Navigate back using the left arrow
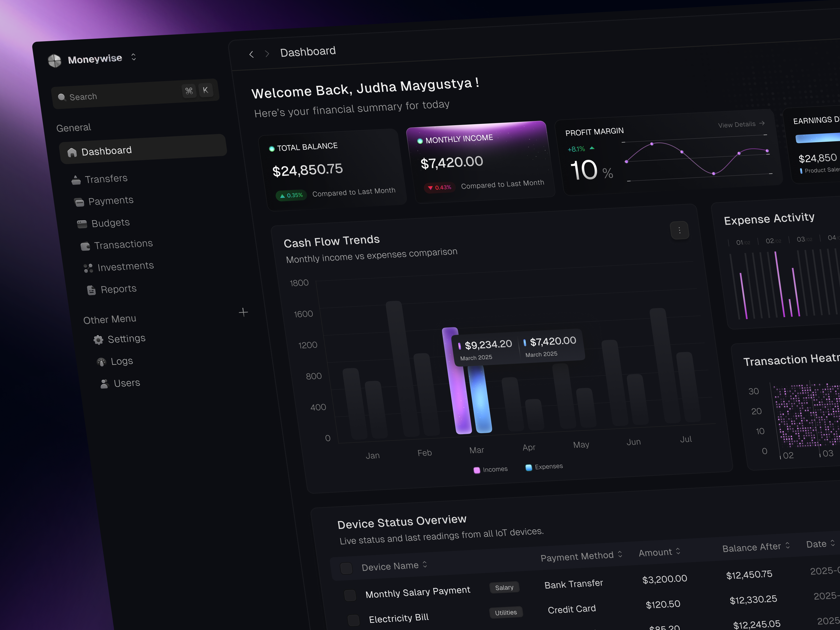 click(x=251, y=54)
